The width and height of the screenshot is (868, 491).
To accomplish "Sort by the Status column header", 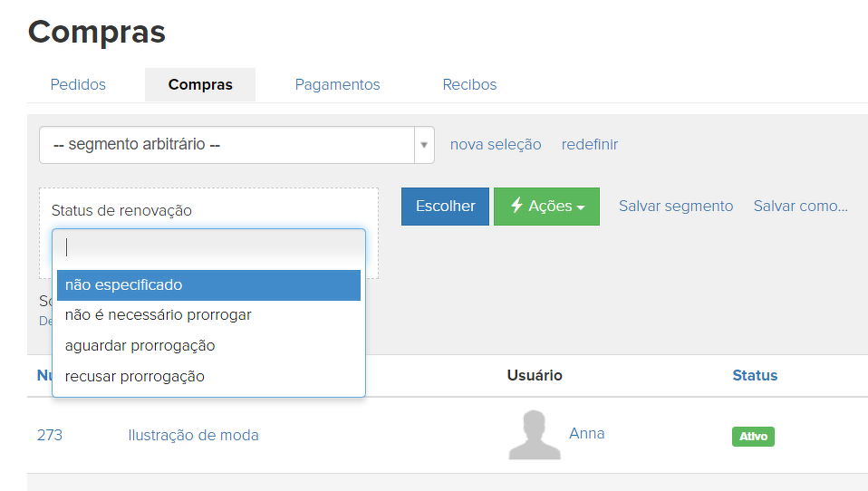I will pyautogui.click(x=755, y=375).
